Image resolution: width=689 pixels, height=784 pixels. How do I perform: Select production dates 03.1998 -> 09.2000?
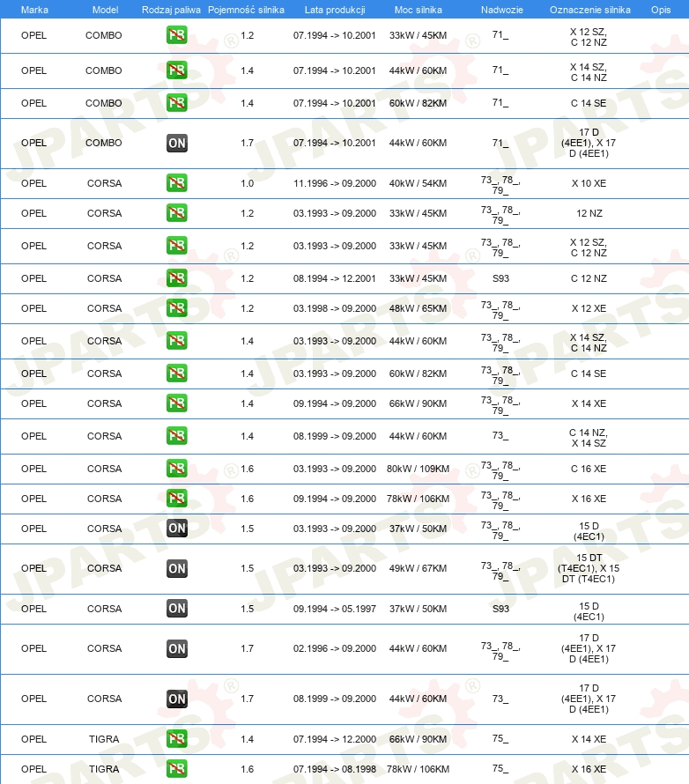coord(335,308)
